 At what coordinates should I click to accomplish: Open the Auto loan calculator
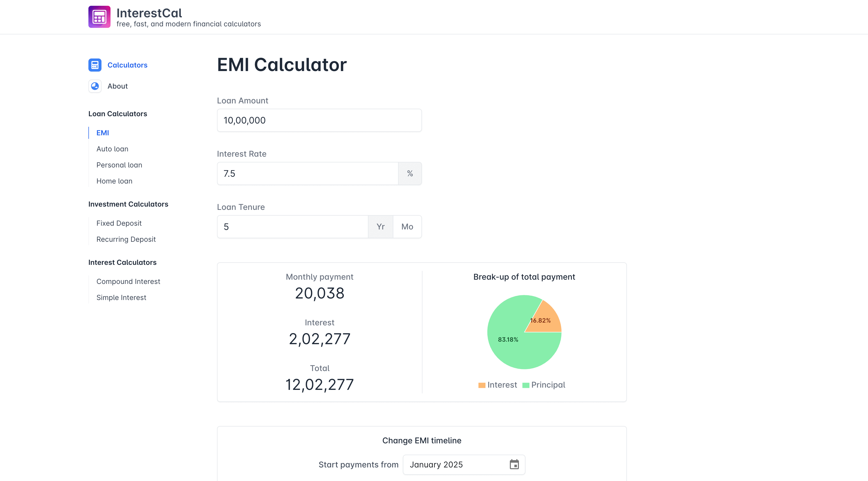(x=112, y=149)
